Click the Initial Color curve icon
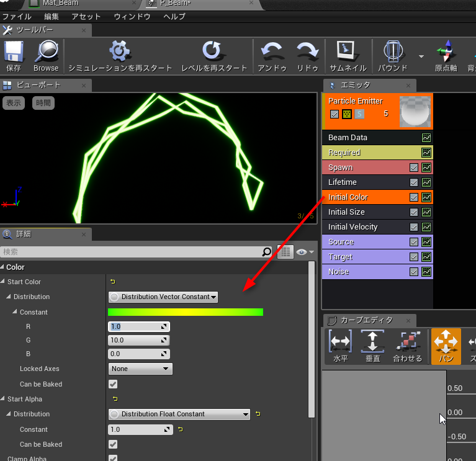Viewport: 476px width, 461px height. point(426,197)
